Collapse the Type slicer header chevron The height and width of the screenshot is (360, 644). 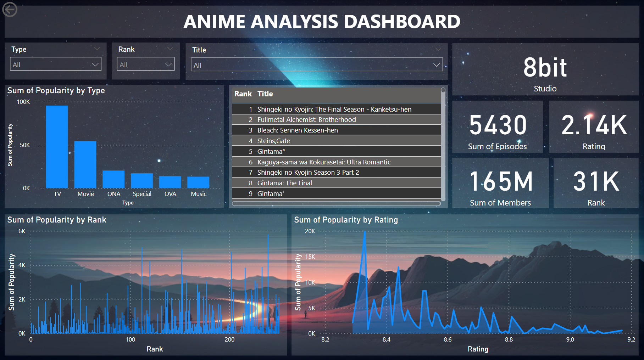(x=97, y=49)
